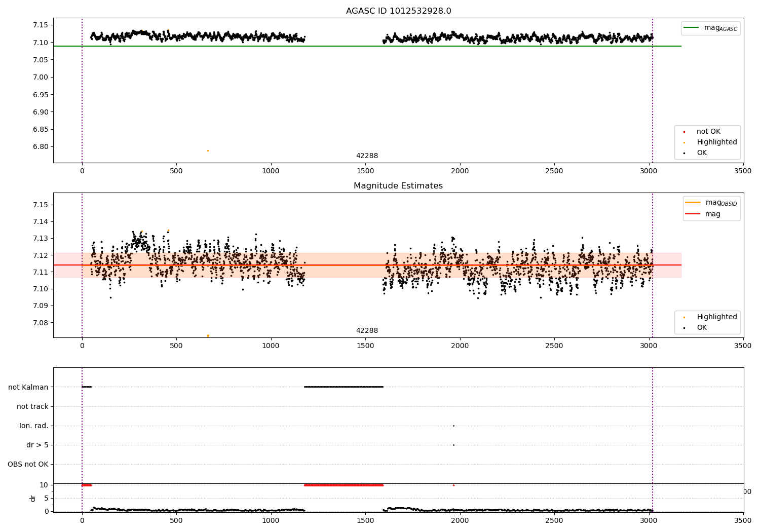Image resolution: width=760 pixels, height=532 pixels.
Task: Click x tick '2500' under Magnitude Estimates plot
Action: pyautogui.click(x=554, y=346)
